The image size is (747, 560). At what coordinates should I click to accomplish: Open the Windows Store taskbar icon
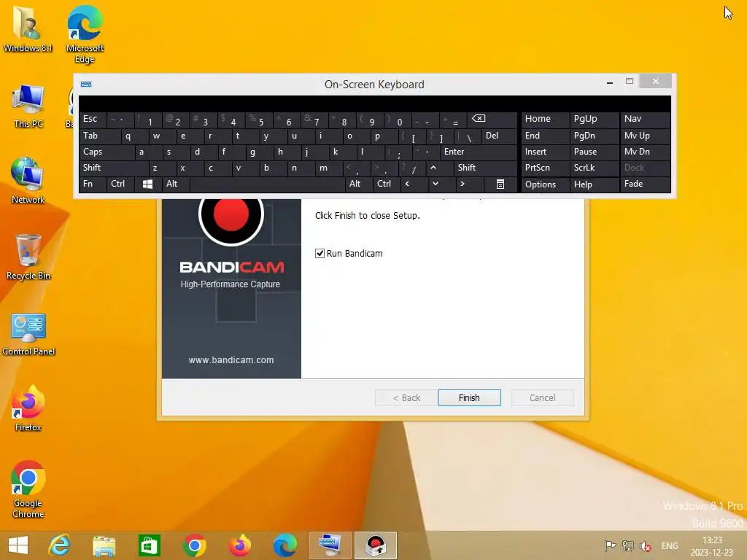tap(149, 545)
